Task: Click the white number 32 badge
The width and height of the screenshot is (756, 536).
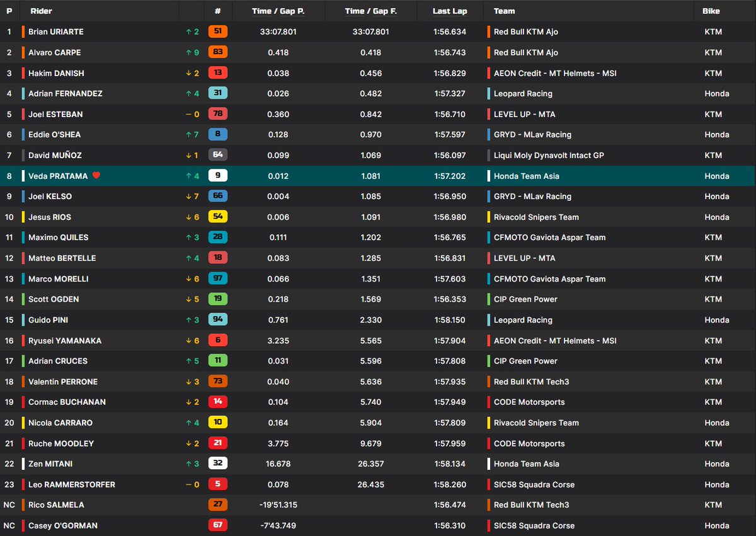Action: (217, 464)
